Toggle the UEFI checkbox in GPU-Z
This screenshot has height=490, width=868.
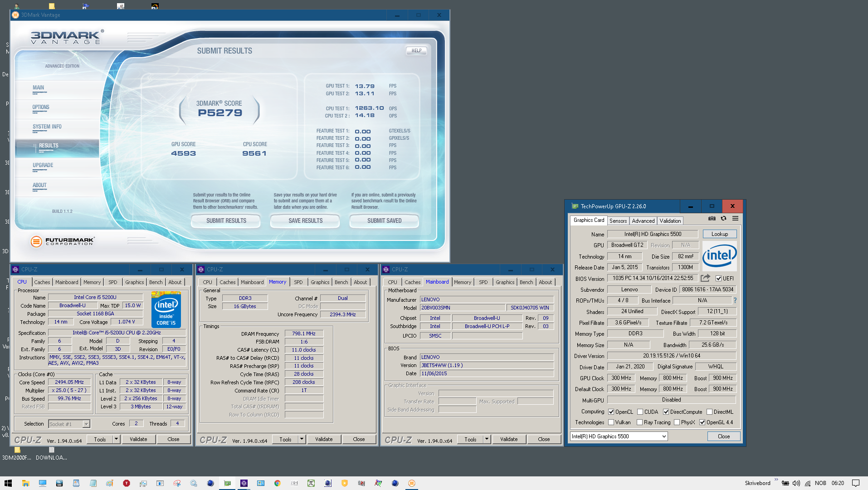(718, 279)
